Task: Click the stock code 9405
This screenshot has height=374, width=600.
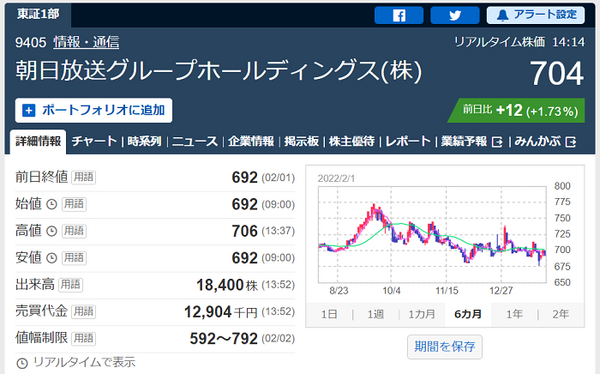Action: click(x=31, y=42)
